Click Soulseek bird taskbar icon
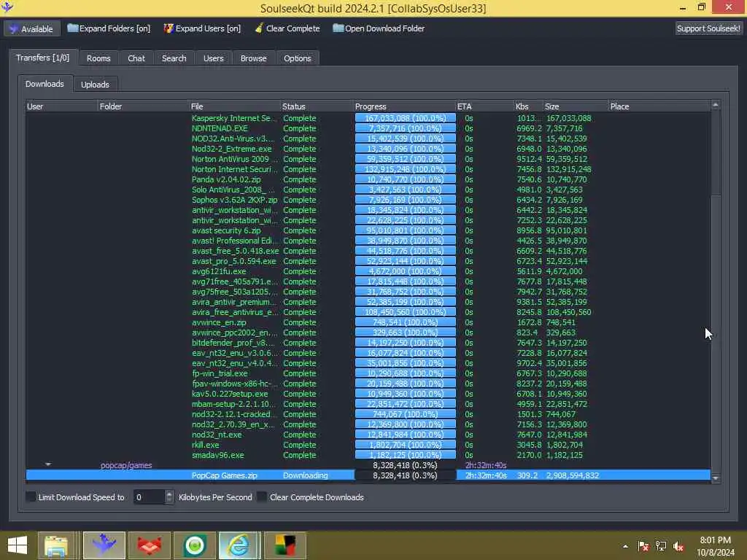747x560 pixels. (x=104, y=545)
